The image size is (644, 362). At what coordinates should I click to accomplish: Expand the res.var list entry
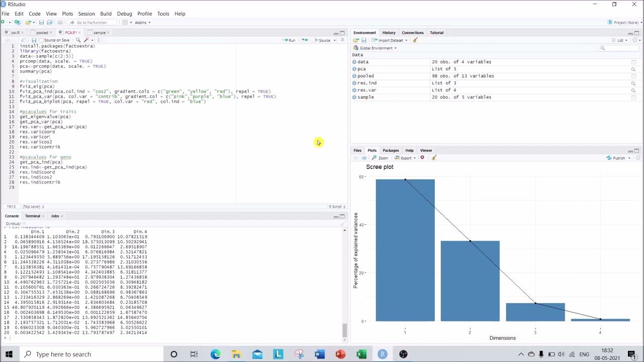pyautogui.click(x=355, y=90)
